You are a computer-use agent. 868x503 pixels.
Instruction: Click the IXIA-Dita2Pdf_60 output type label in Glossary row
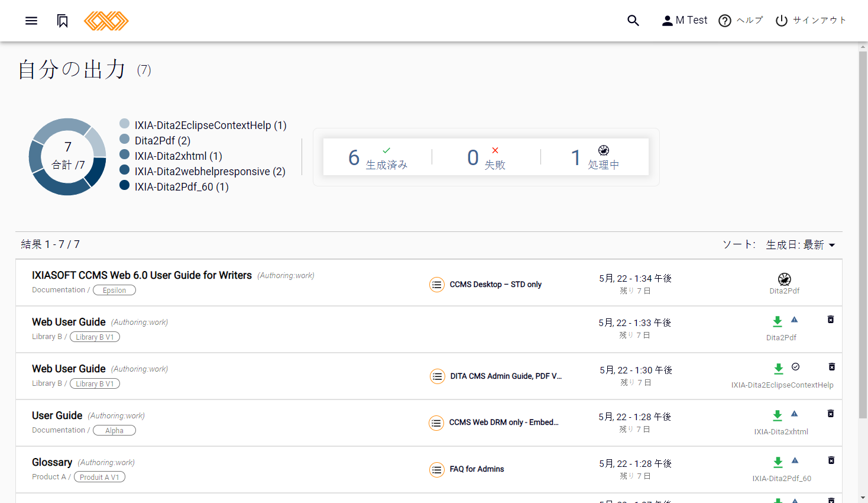[x=782, y=479]
